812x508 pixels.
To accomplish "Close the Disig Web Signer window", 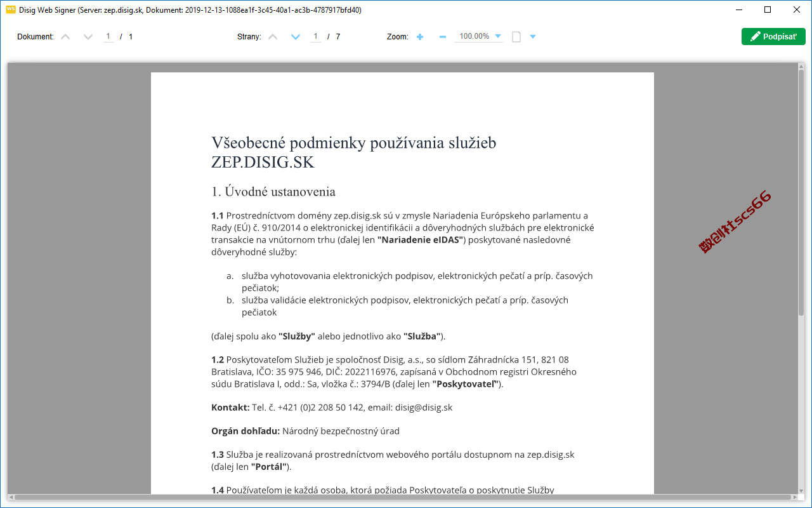I will point(797,10).
